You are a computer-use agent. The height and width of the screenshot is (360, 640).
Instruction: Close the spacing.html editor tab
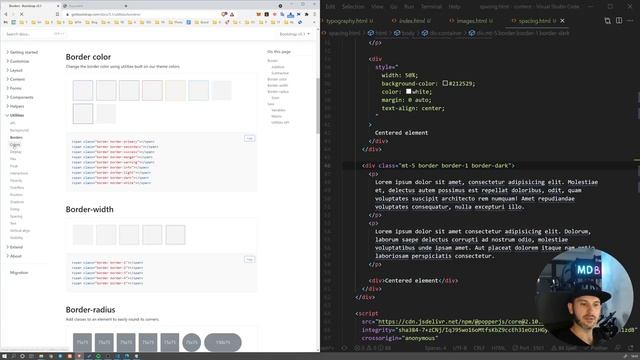pyautogui.click(x=562, y=20)
